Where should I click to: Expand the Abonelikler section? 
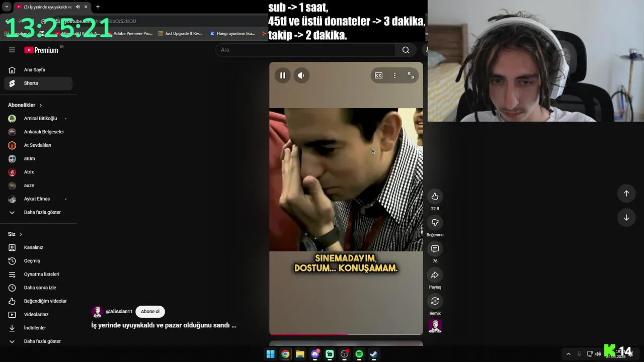[x=25, y=105]
